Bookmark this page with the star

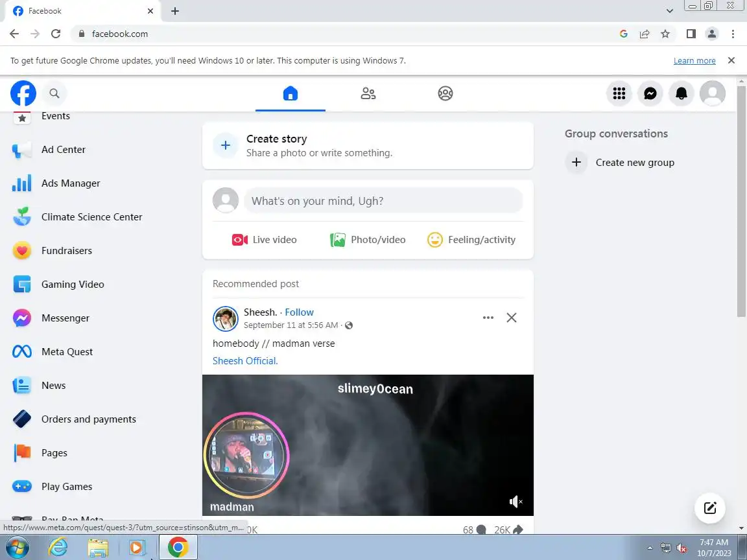click(665, 34)
